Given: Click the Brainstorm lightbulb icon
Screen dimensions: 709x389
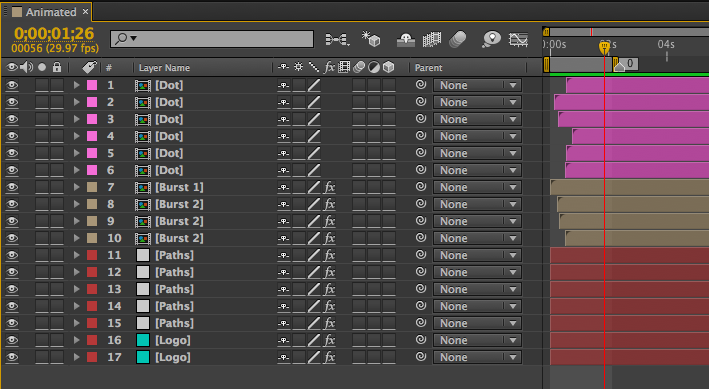Looking at the screenshot, I should point(491,39).
